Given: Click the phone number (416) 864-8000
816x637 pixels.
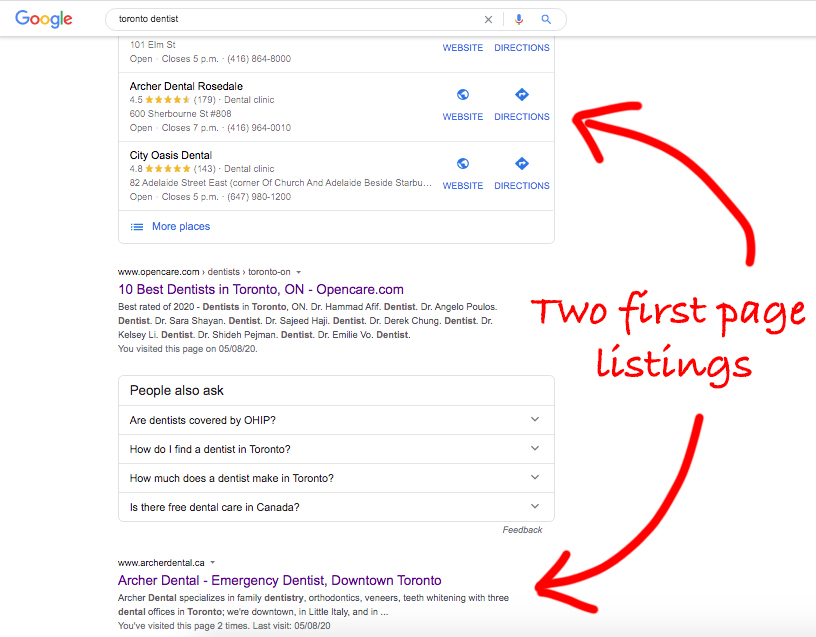Looking at the screenshot, I should (259, 59).
